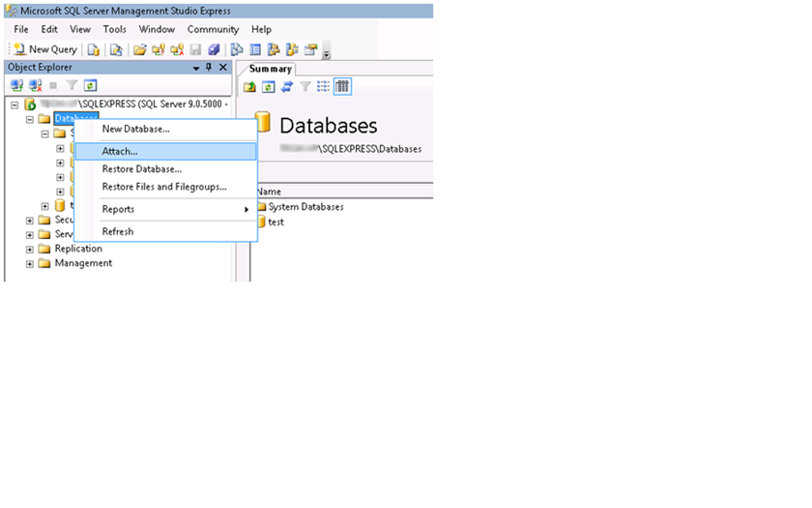This screenshot has width=812, height=508.
Task: Open the toolbar options overflow arrow
Action: pyautogui.click(x=327, y=51)
